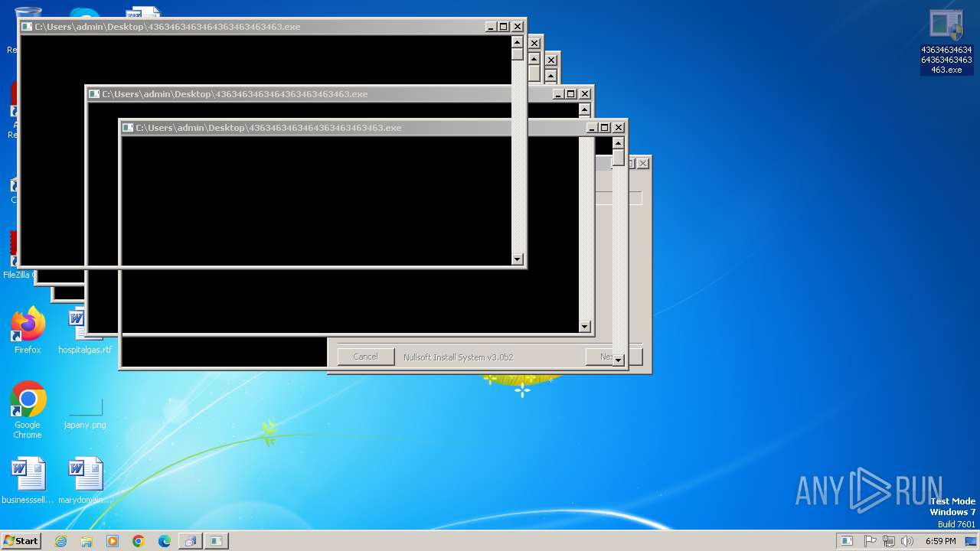Viewport: 980px width, 551px height.
Task: Click the Show desktop button
Action: pyautogui.click(x=972, y=541)
